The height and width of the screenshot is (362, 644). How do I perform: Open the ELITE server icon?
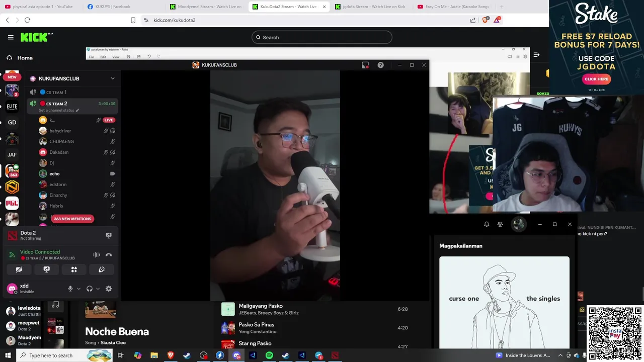point(12,106)
